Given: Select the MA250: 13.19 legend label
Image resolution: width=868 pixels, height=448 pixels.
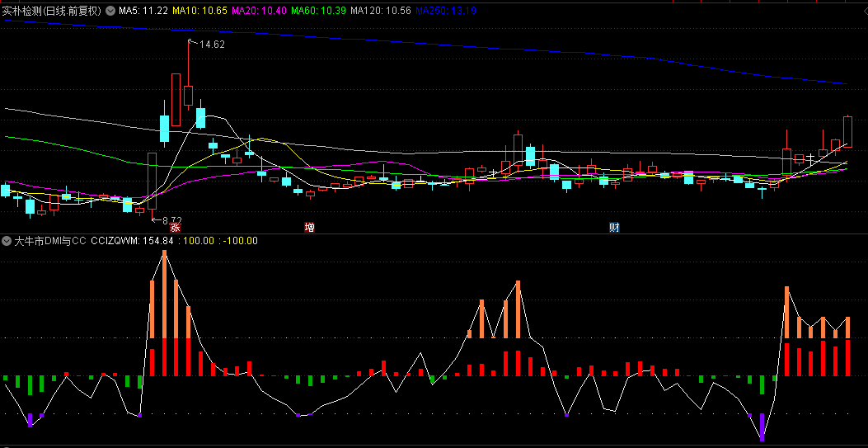Looking at the screenshot, I should 446,11.
